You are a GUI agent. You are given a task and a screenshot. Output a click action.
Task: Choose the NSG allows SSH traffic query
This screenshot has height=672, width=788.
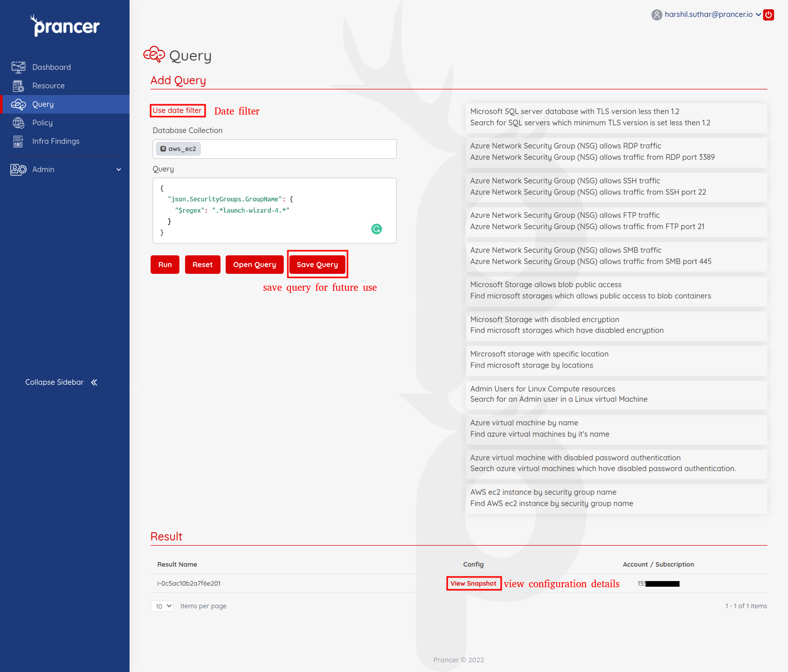pyautogui.click(x=616, y=187)
